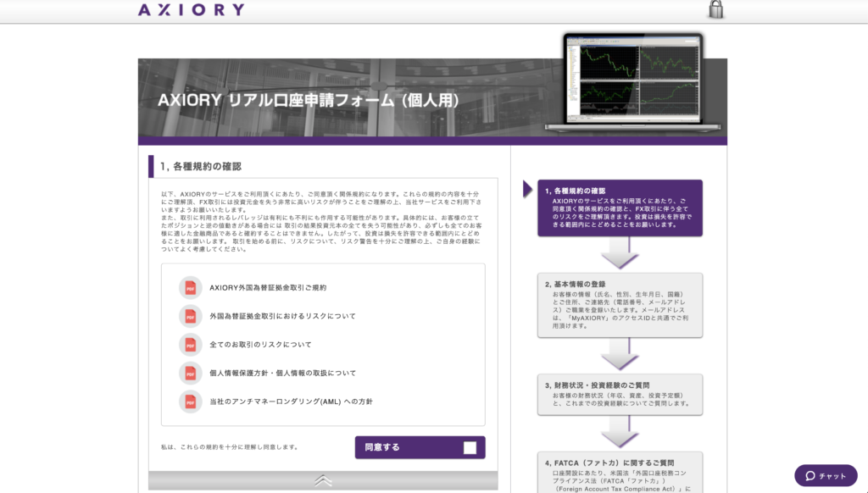Collapse section using double chevron bar

tap(322, 480)
